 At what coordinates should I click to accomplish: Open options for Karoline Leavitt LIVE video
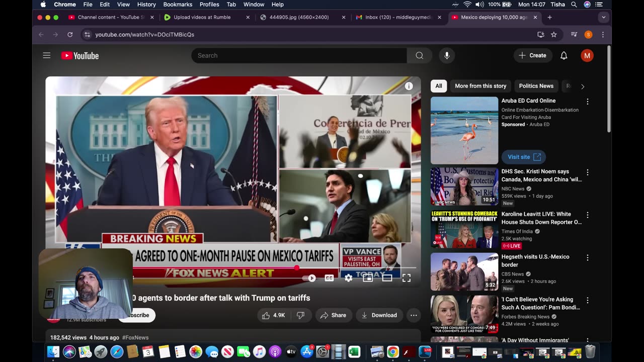tap(587, 215)
